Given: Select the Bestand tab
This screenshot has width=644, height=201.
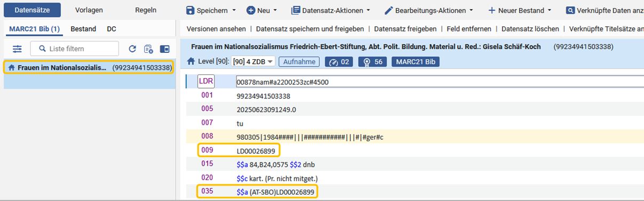Looking at the screenshot, I should [83, 29].
